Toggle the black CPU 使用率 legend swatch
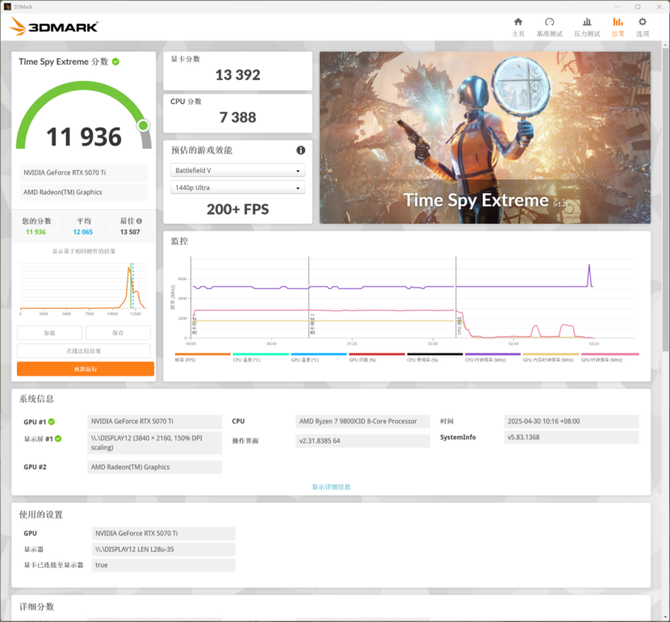The width and height of the screenshot is (670, 622). tap(435, 354)
